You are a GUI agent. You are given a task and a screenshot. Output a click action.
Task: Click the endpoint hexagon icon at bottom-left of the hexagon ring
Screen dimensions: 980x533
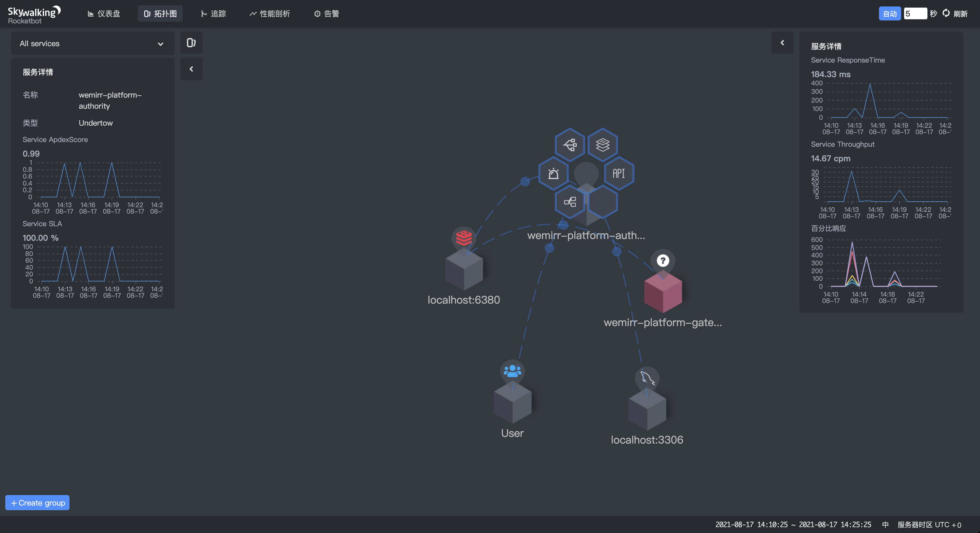coord(570,202)
